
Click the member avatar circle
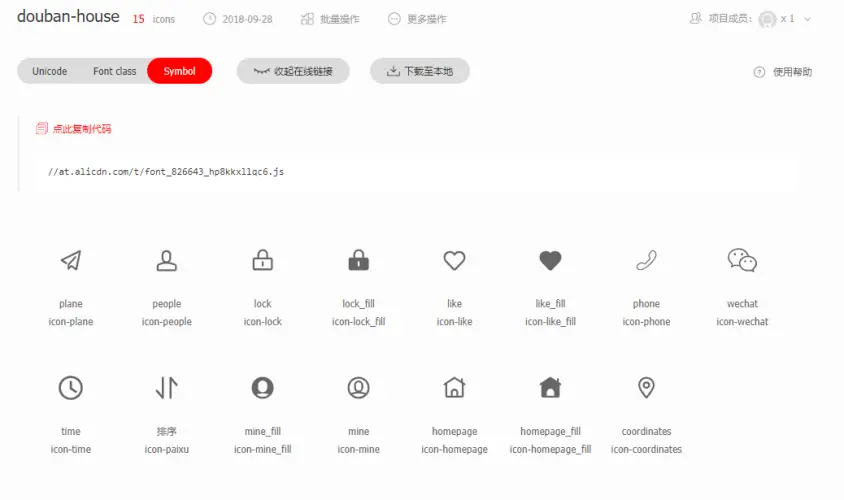tap(767, 19)
